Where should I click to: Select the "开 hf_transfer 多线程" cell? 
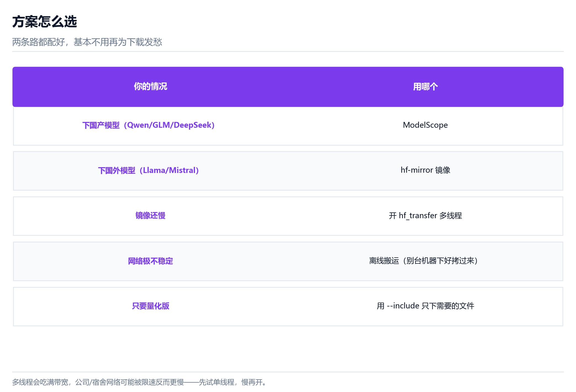coord(426,216)
